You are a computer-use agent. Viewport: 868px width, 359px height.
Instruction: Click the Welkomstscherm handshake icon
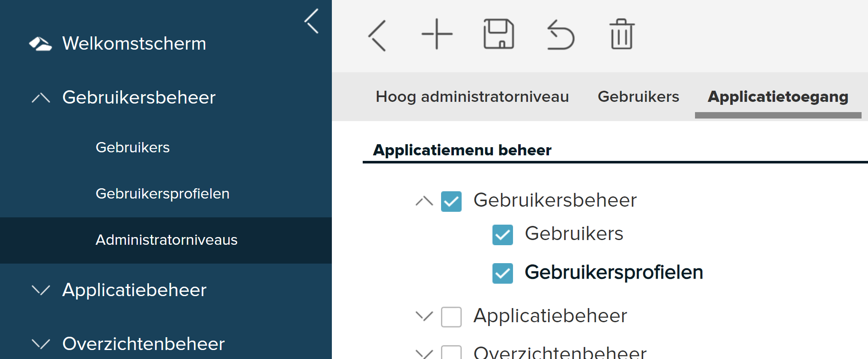(40, 44)
